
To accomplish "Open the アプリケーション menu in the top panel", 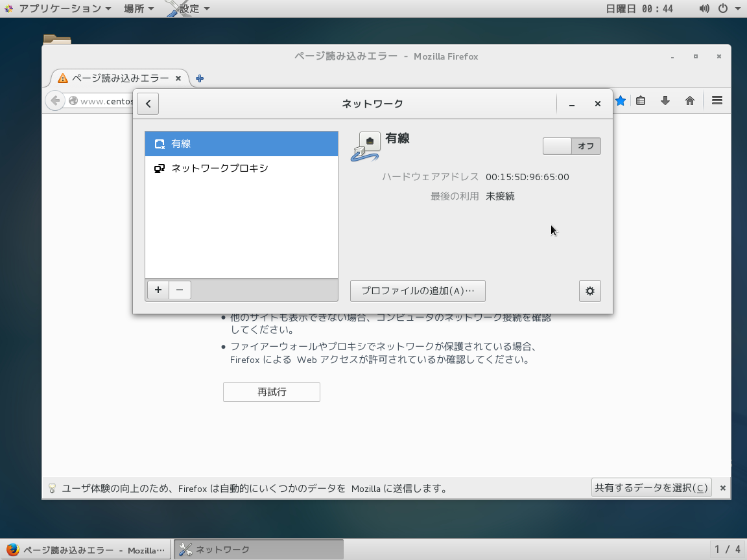I will 58,8.
